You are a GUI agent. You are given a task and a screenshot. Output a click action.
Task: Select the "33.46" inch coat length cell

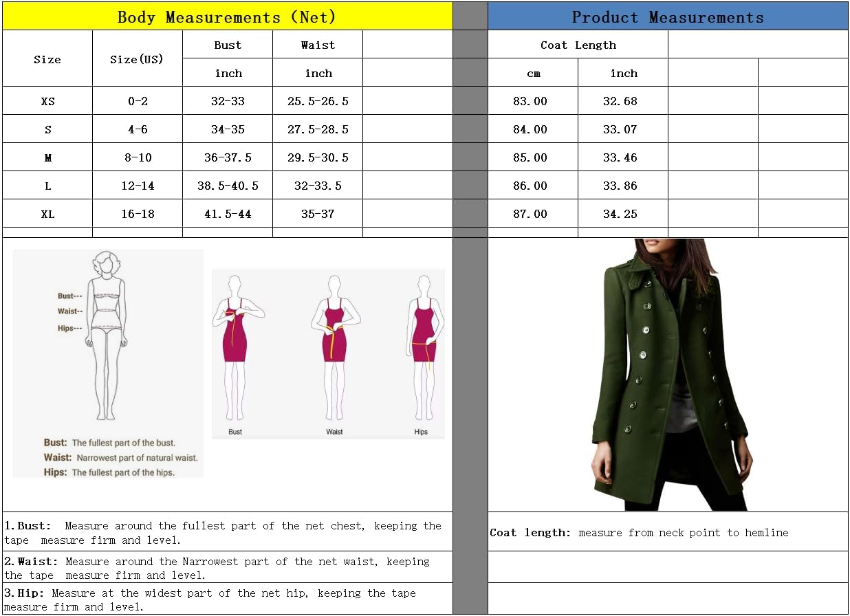pos(623,157)
